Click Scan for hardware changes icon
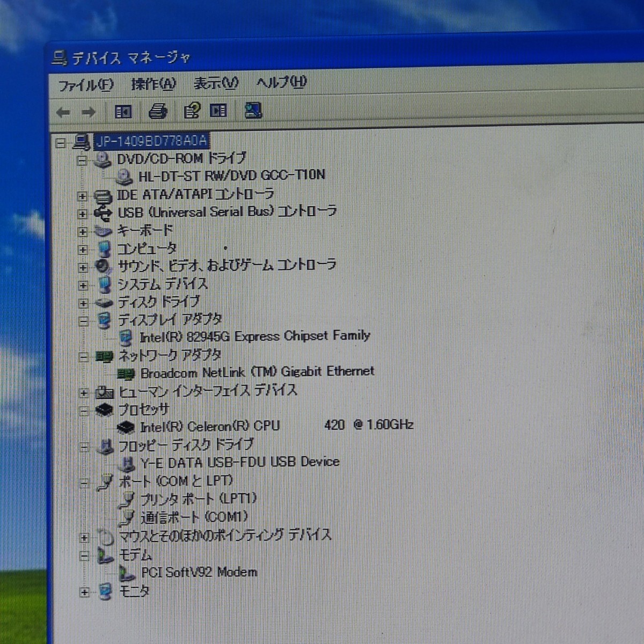 point(253,110)
